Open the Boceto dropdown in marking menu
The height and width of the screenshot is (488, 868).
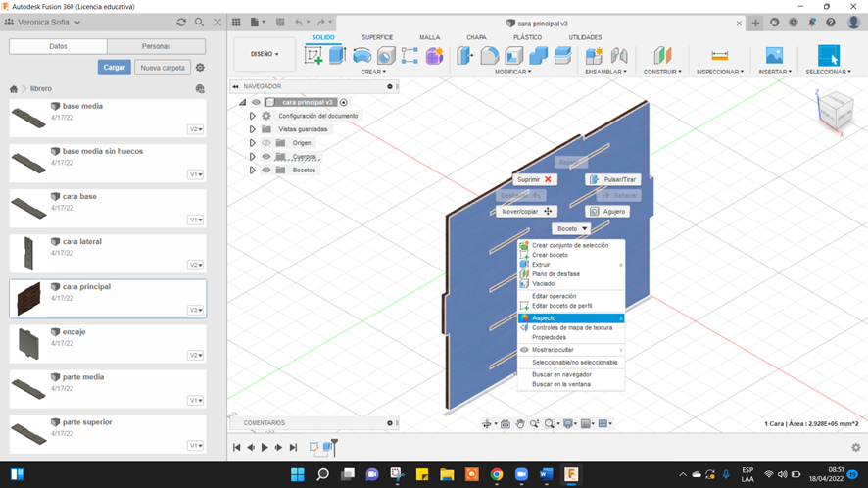[x=570, y=228]
